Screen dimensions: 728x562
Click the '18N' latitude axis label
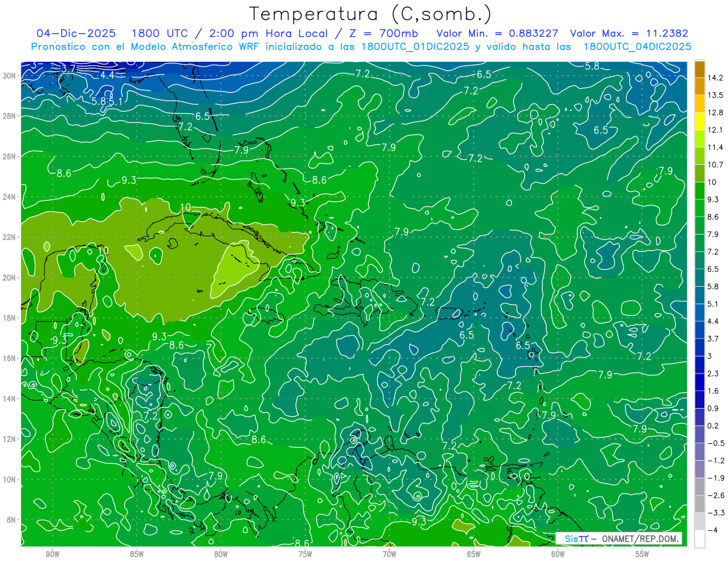click(x=10, y=318)
